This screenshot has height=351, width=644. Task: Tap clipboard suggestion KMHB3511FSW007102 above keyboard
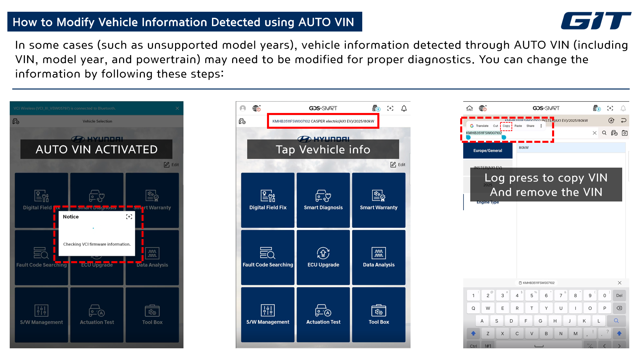(537, 283)
